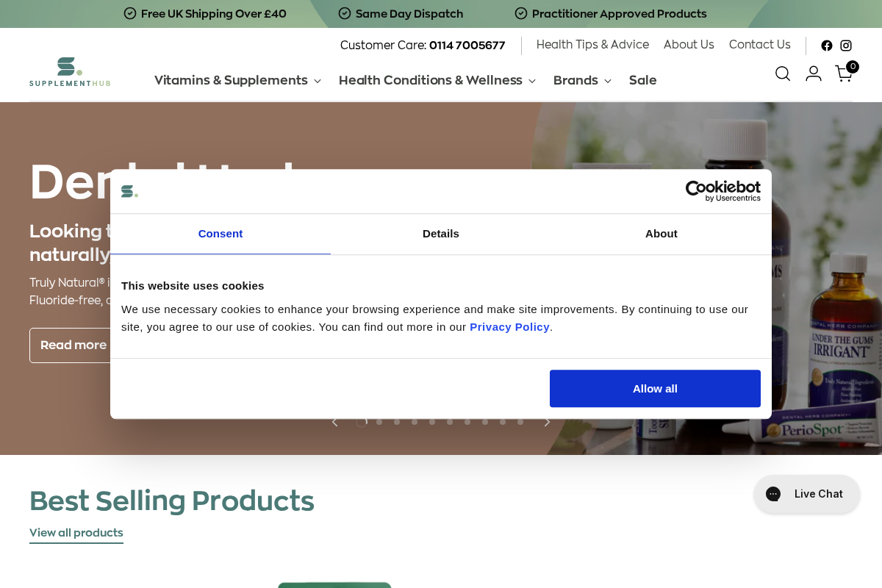Click the Cookiebot by Usercentrics logo
Screen dimensions: 882x588
click(723, 191)
